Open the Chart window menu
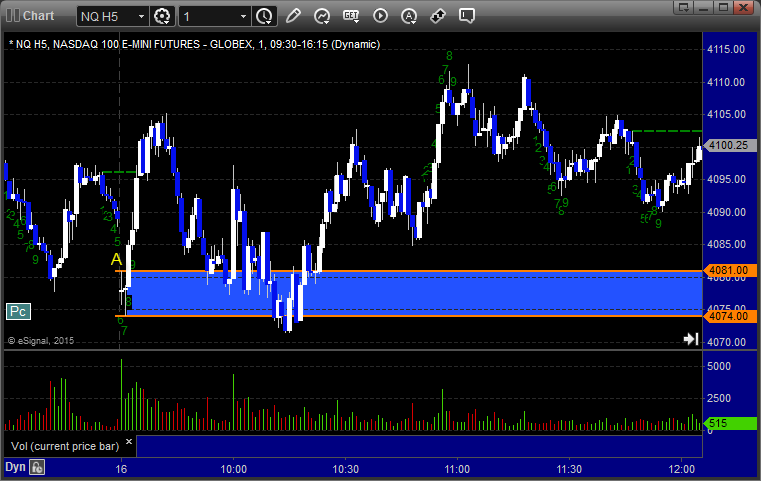This screenshot has height=481, width=761. tap(30, 15)
